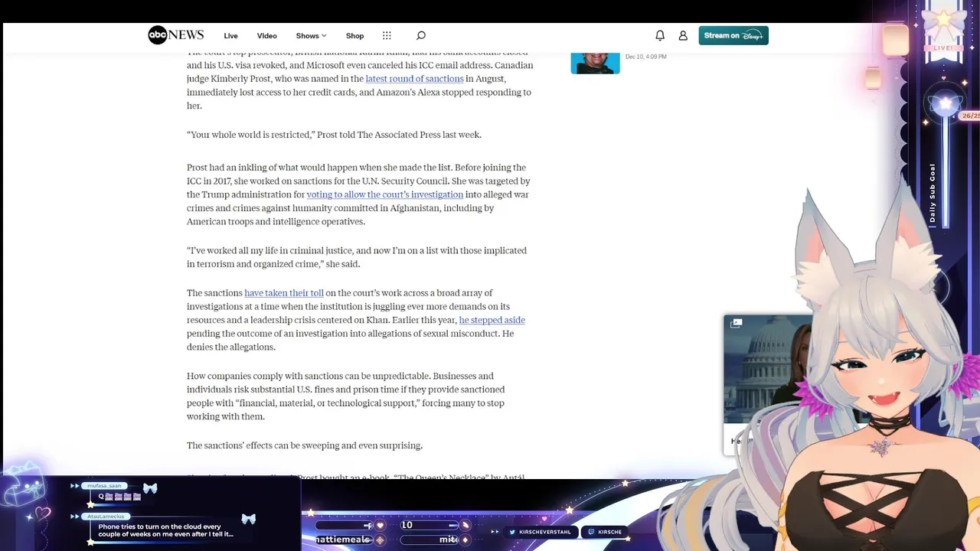Click the paragraph 'The sanctions' effects can be sweeping'

[x=305, y=445]
